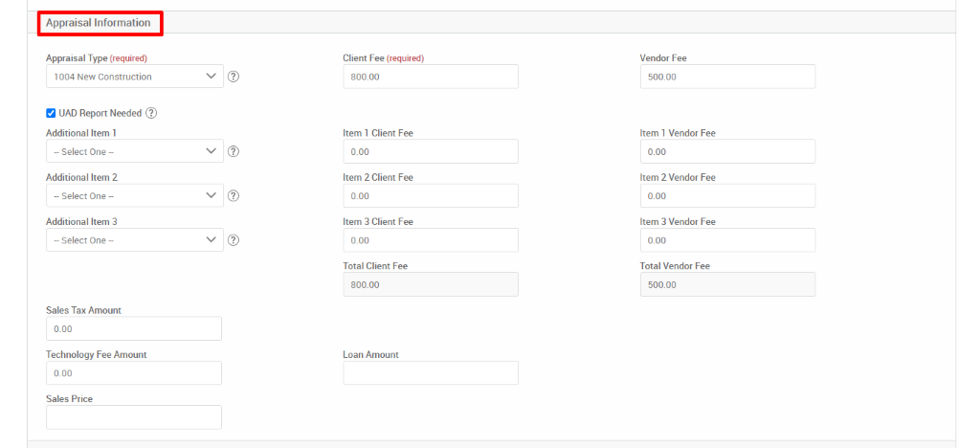This screenshot has width=980, height=448.
Task: Click the Vendor Fee label text
Action: (663, 58)
